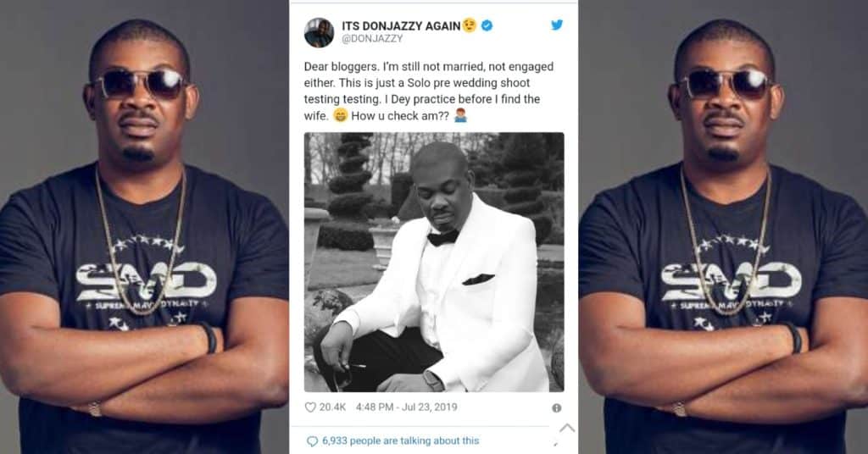Click the blue verified badge
Screen dimensions: 868x454
pos(487,25)
